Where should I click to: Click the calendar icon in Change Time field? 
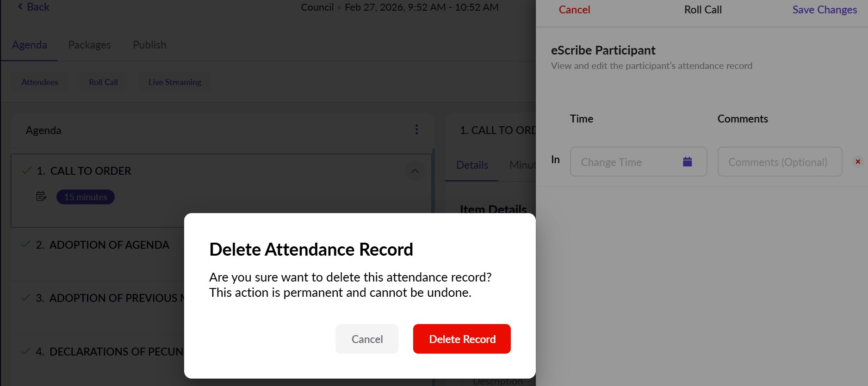click(x=687, y=162)
